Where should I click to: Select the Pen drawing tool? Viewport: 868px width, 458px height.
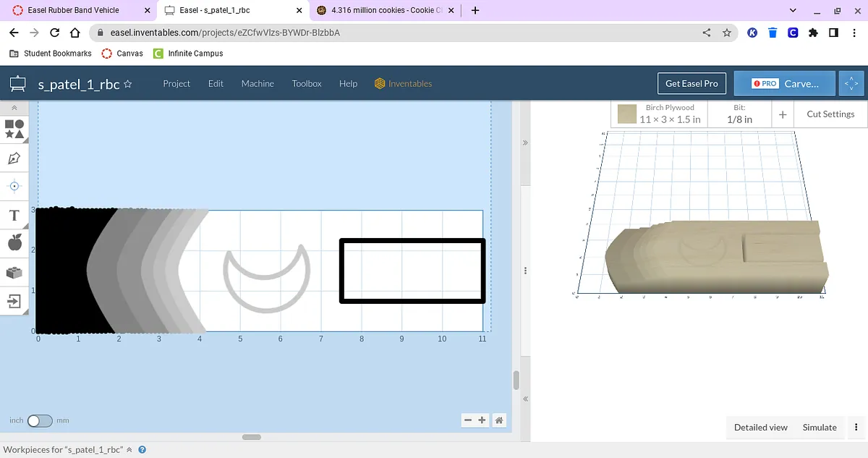pos(14,158)
